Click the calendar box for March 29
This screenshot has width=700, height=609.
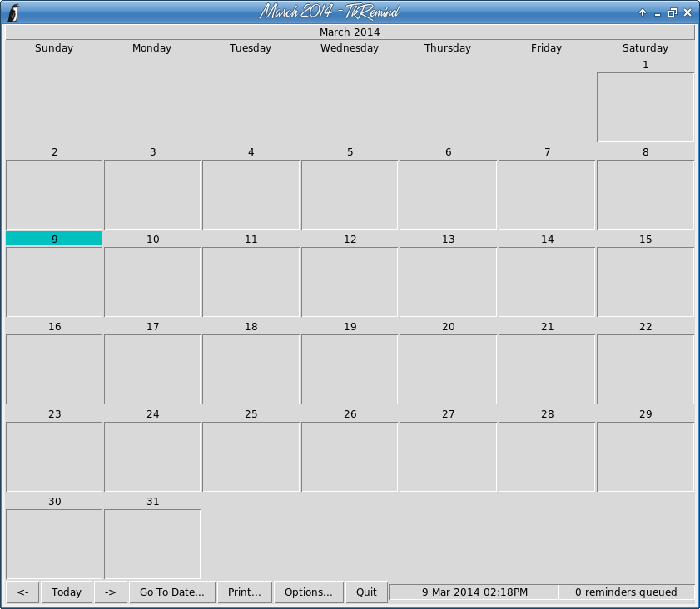[x=645, y=457]
